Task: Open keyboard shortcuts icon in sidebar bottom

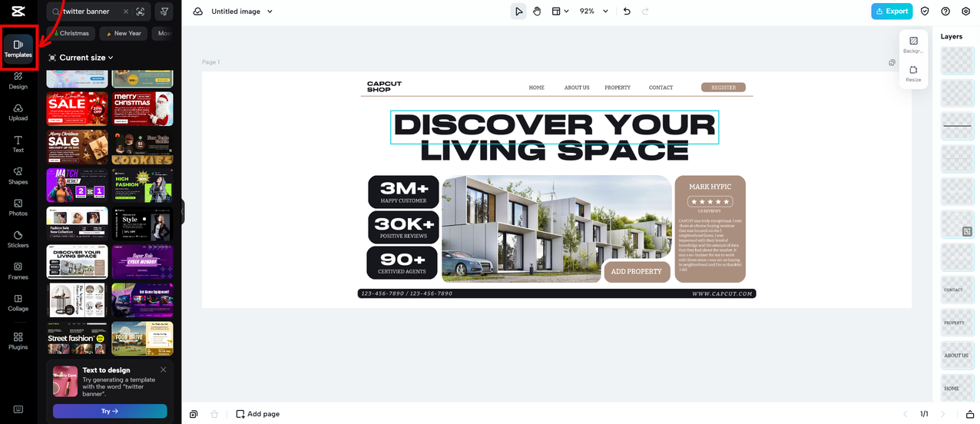Action: (18, 409)
